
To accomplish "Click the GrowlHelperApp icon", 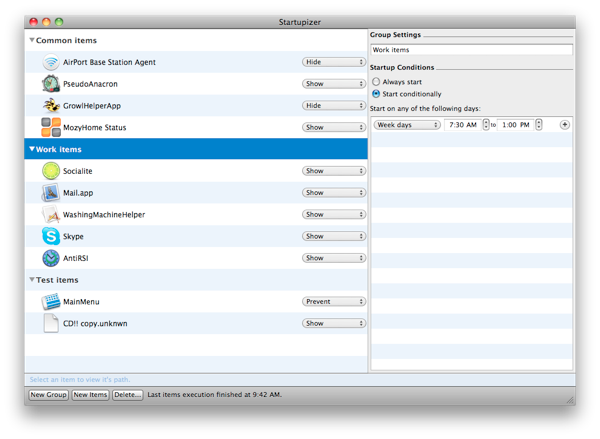I will [51, 105].
